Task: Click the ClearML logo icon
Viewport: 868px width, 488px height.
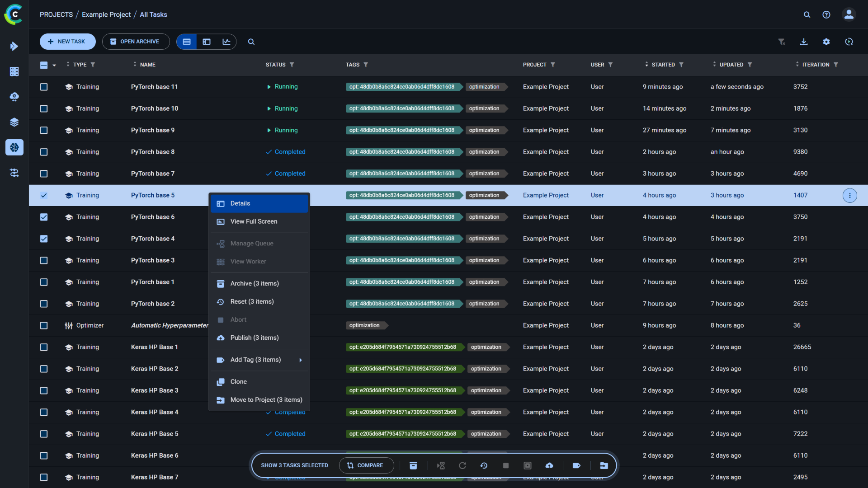Action: tap(14, 14)
